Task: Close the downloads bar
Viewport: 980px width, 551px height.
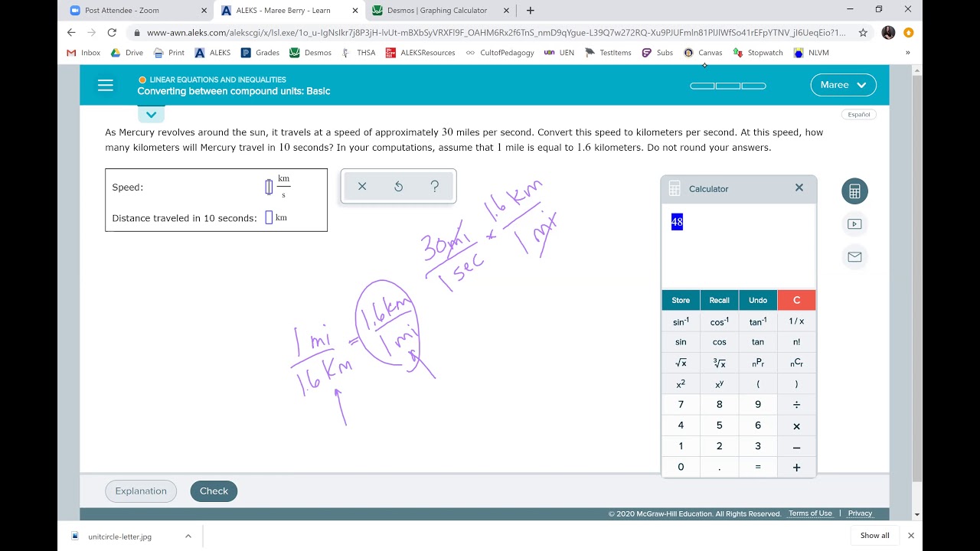Action: tap(911, 536)
